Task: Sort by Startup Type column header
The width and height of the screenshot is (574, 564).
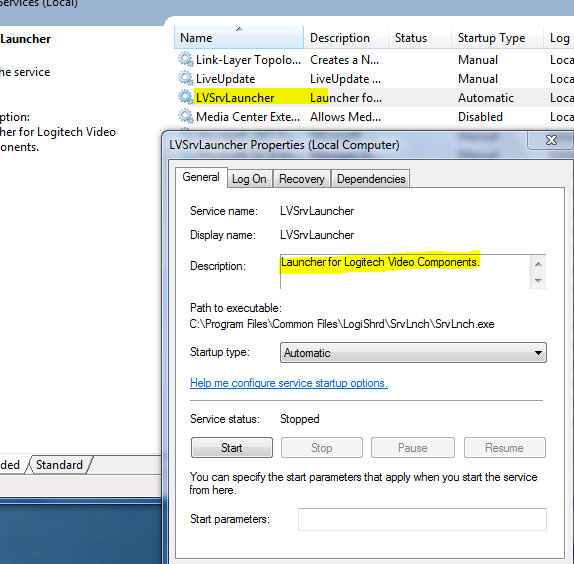Action: tap(497, 37)
